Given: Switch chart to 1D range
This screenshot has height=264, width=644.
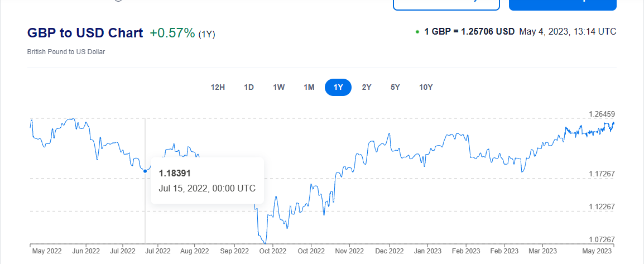Looking at the screenshot, I should click(x=249, y=87).
